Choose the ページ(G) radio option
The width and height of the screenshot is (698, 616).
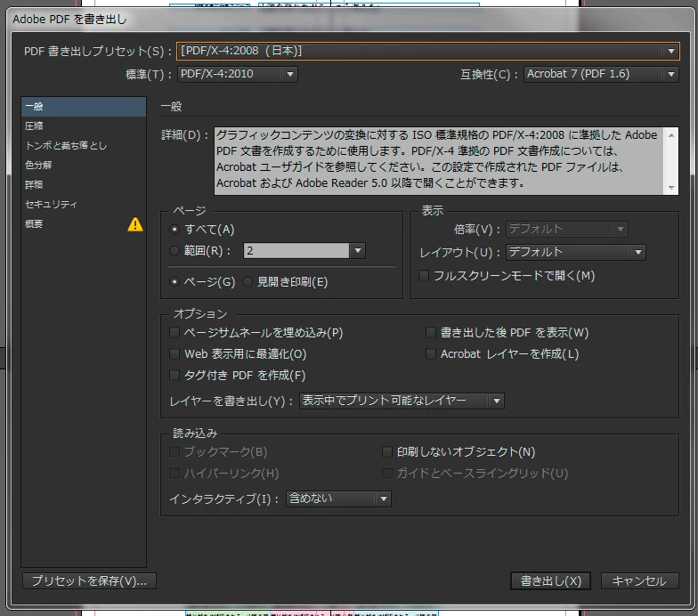174,281
